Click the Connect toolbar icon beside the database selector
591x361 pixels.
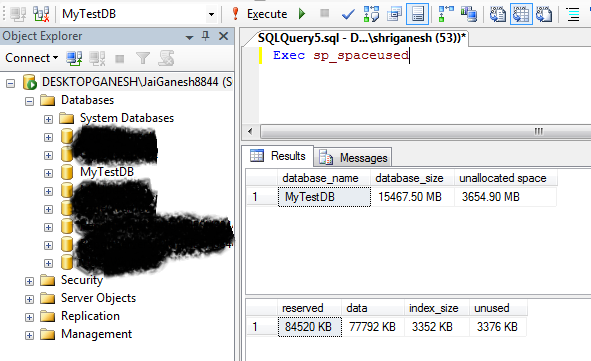pyautogui.click(x=18, y=14)
